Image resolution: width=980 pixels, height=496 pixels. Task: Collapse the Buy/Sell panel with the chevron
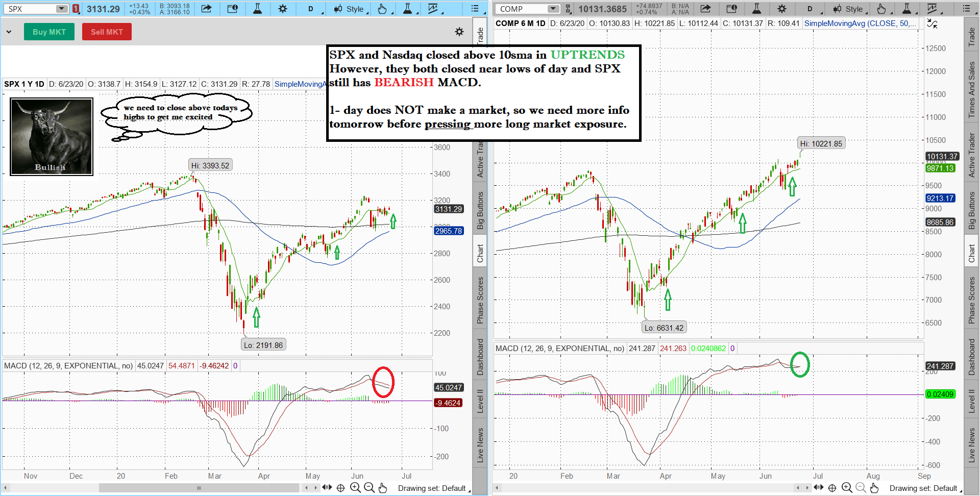pos(9,32)
